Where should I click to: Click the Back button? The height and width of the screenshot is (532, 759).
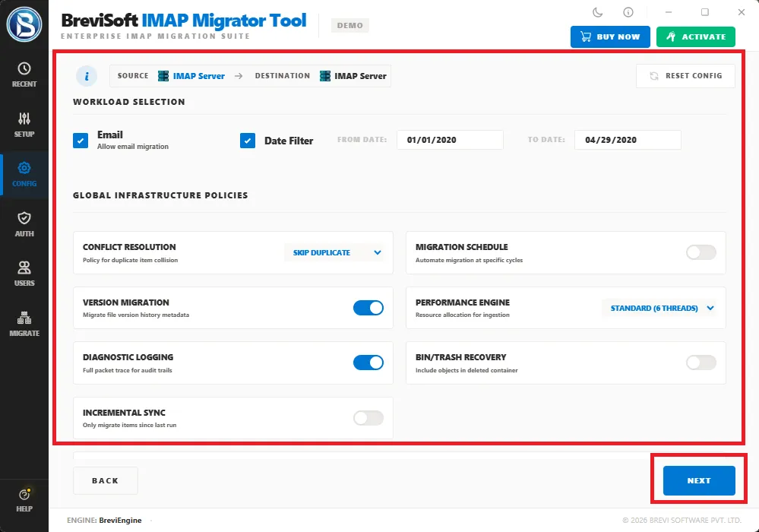click(x=106, y=480)
